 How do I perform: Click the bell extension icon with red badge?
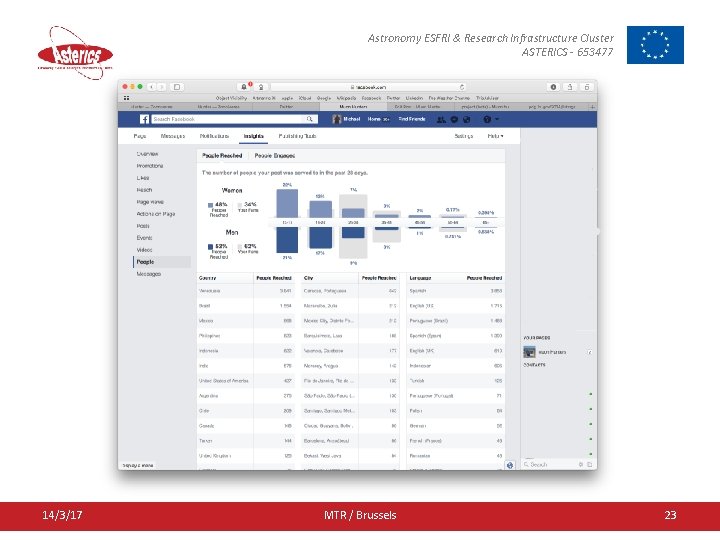coord(244,87)
